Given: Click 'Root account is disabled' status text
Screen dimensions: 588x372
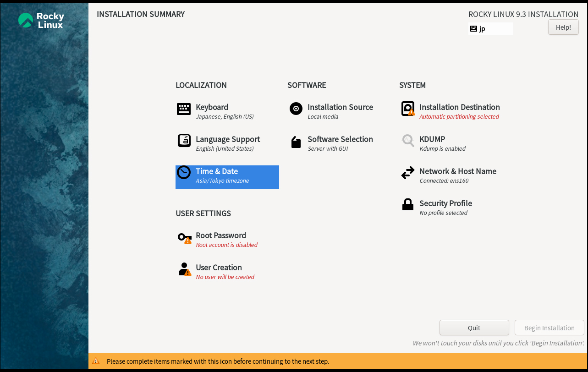Looking at the screenshot, I should (226, 245).
